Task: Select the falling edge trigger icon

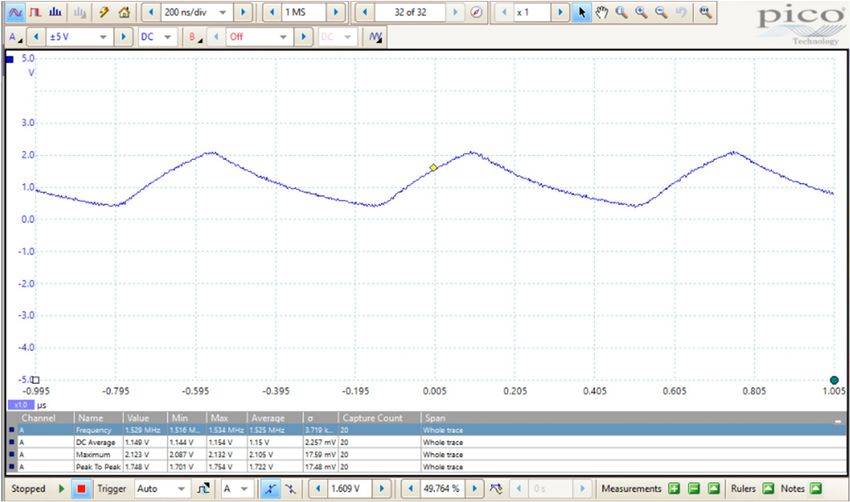Action: click(290, 488)
